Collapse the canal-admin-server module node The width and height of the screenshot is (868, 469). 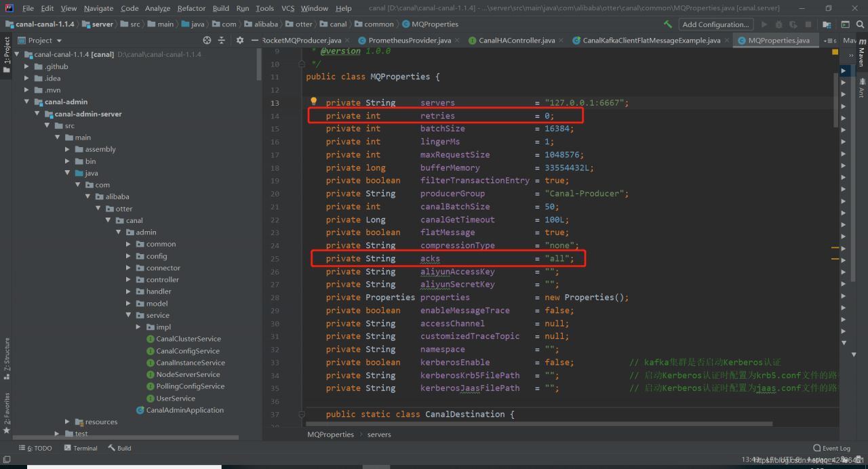(x=38, y=114)
